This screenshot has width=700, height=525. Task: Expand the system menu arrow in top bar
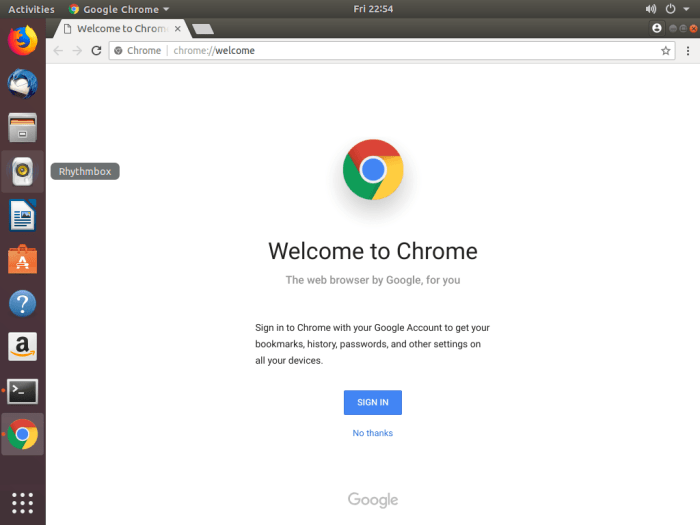687,9
